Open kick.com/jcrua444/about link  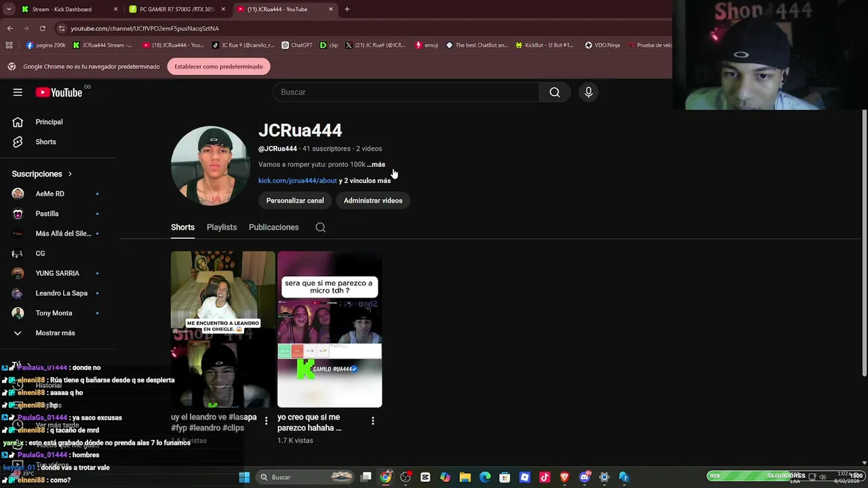[x=298, y=181]
